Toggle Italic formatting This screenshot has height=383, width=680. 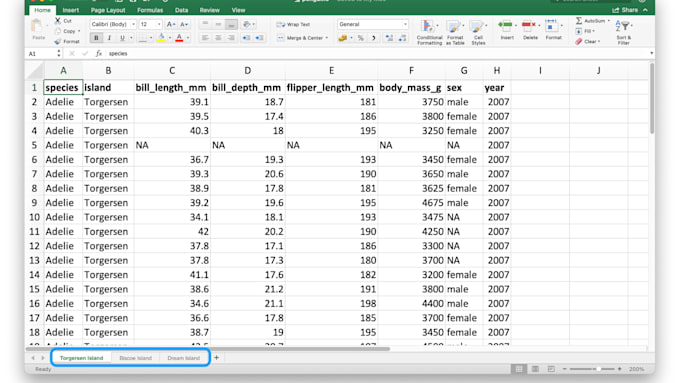coord(109,38)
